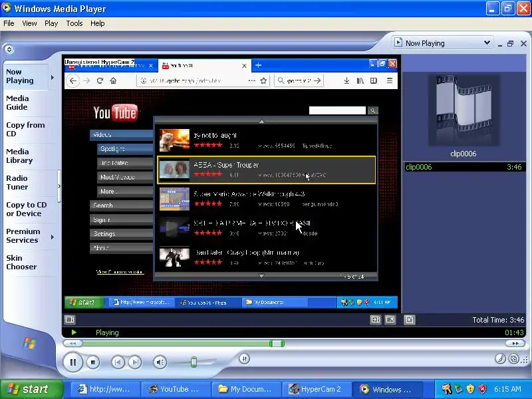The height and width of the screenshot is (399, 532).
Task: Toggle the playlist pane button
Action: tap(409, 319)
